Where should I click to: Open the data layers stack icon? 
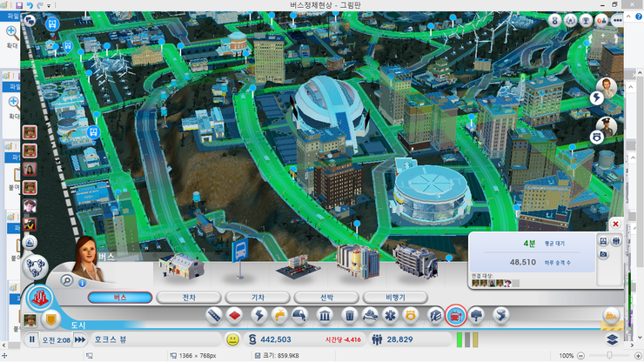(x=612, y=339)
